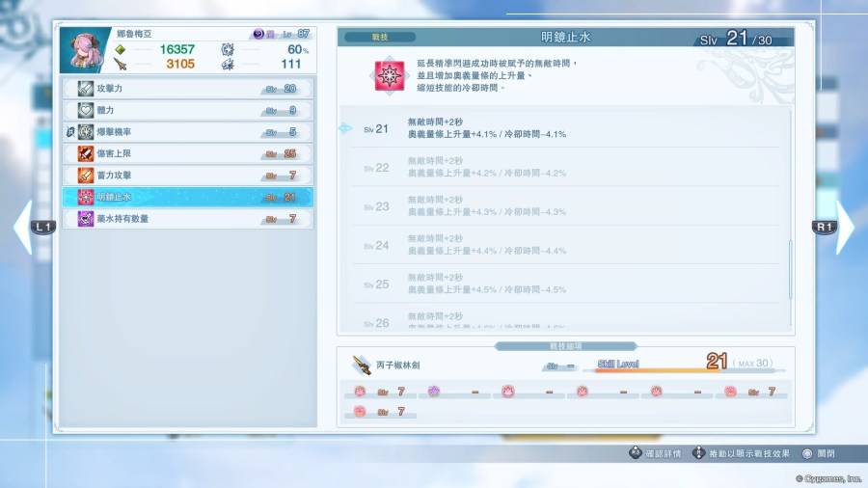Click the fifth sigil icon in the top row
Screen dimensions: 868x488
pos(656,392)
